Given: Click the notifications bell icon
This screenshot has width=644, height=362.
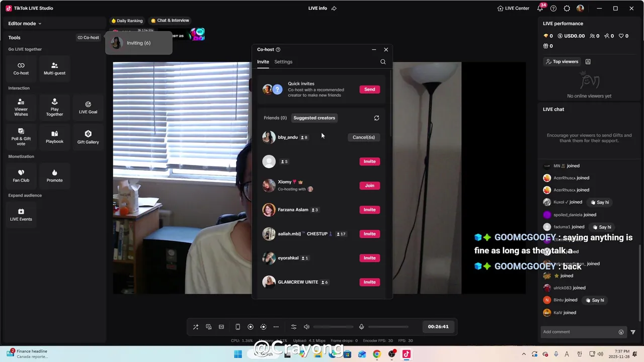Looking at the screenshot, I should pos(540,8).
